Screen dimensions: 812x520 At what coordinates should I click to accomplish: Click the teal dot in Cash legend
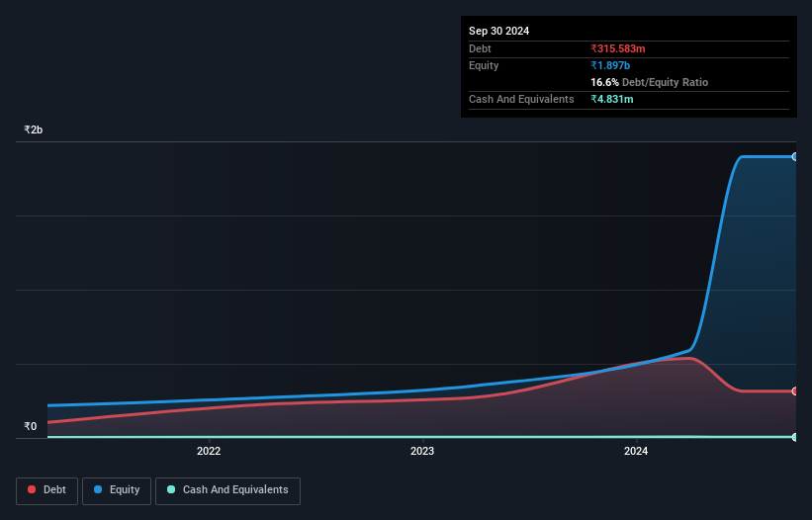[171, 489]
